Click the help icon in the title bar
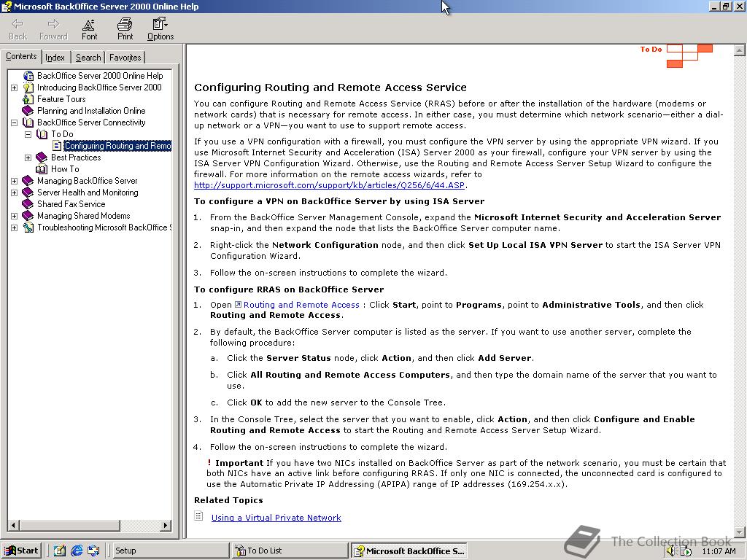 coord(6,6)
